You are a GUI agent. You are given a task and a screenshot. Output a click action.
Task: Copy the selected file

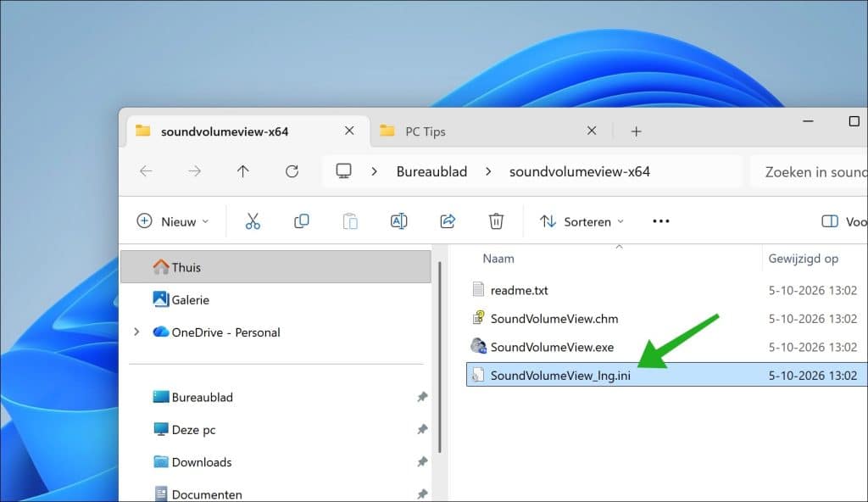[302, 221]
